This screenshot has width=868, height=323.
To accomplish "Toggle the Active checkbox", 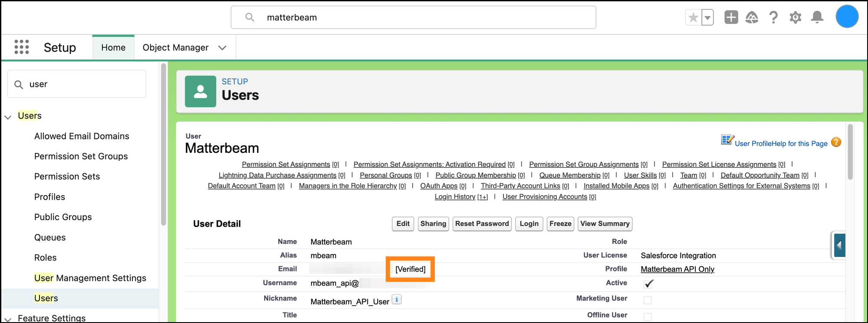I will (648, 283).
